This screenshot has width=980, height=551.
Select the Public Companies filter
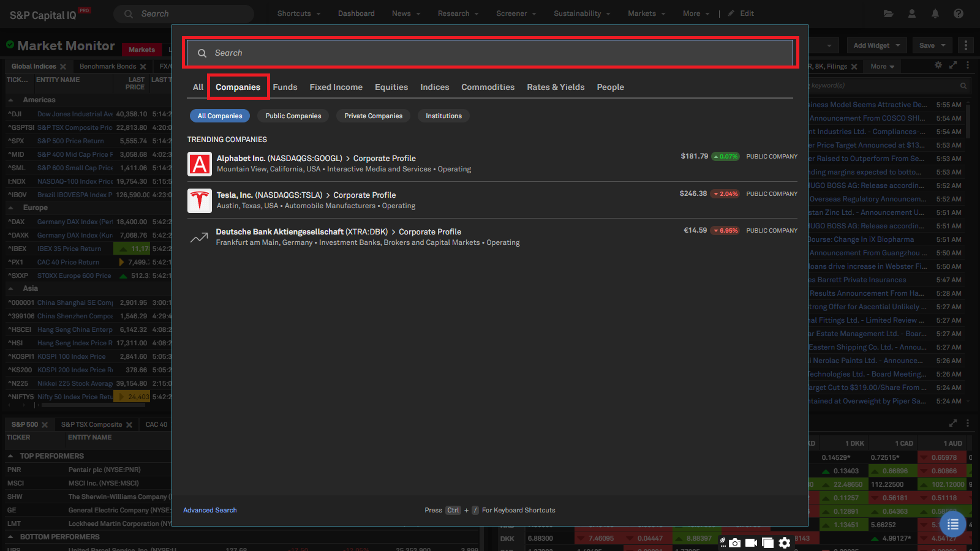coord(293,116)
